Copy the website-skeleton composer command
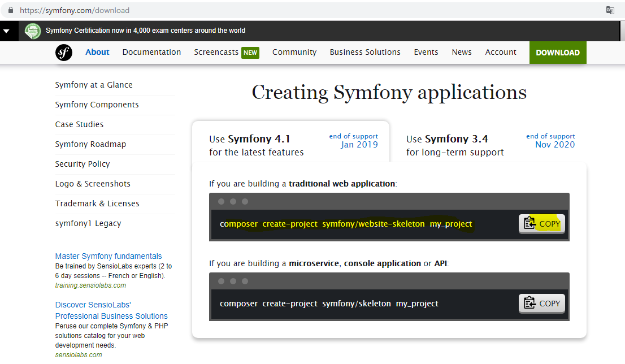Image resolution: width=625 pixels, height=364 pixels. [x=541, y=224]
